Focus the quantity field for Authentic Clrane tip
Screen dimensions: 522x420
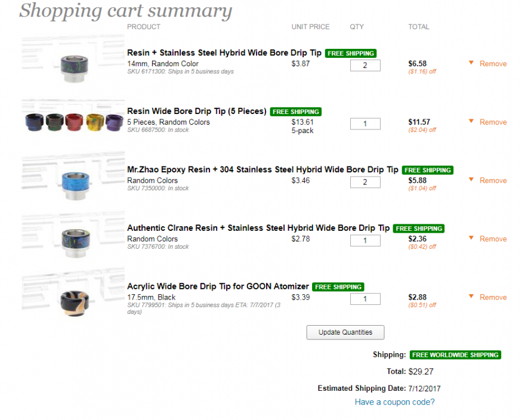[x=365, y=240]
